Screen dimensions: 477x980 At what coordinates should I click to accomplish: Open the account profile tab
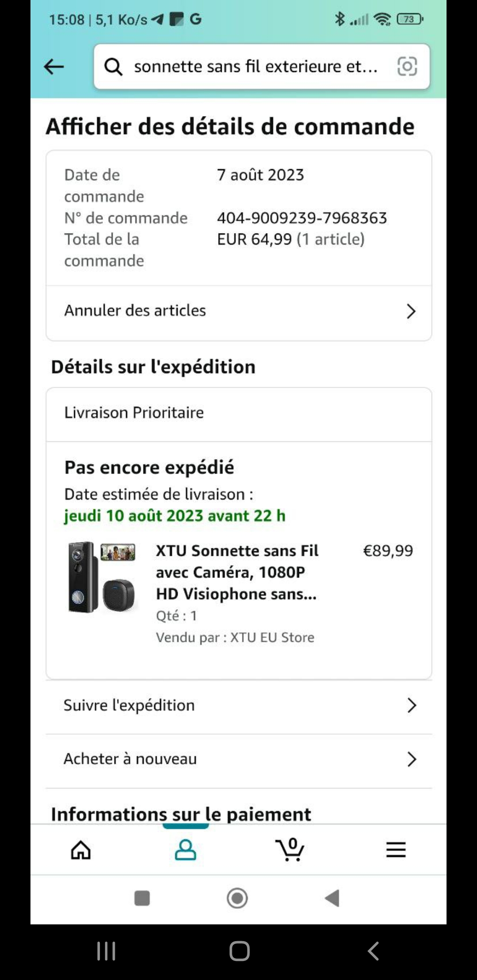(x=185, y=850)
